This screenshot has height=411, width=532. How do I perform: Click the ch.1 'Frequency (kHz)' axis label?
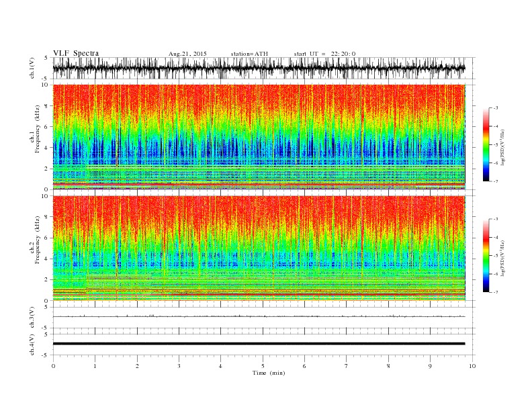tap(38, 129)
